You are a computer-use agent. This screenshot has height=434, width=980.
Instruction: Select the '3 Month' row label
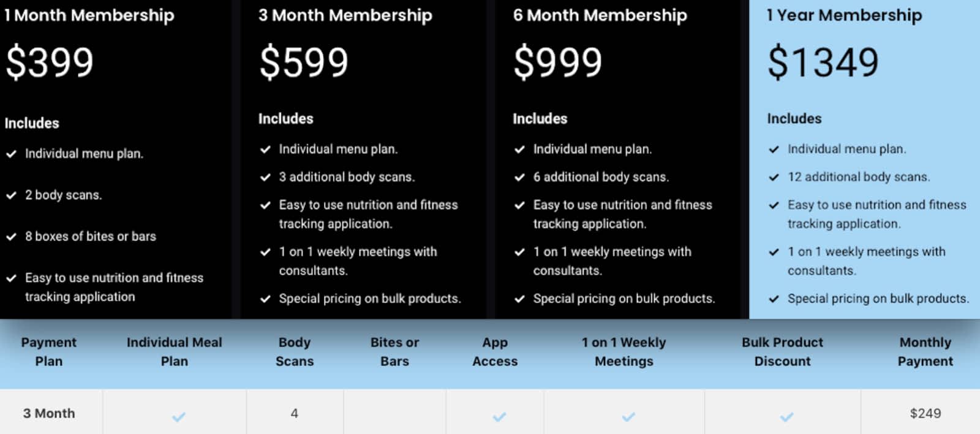click(49, 414)
